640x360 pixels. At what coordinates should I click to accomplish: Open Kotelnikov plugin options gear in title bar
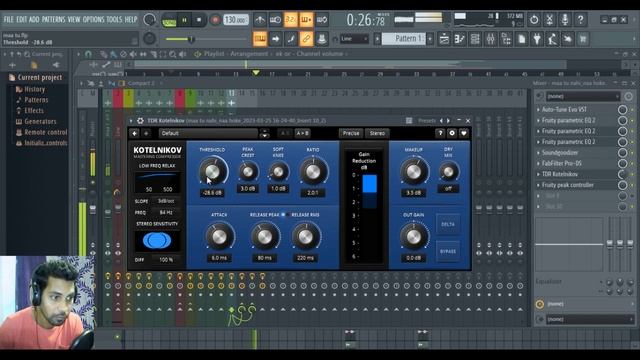[140, 121]
